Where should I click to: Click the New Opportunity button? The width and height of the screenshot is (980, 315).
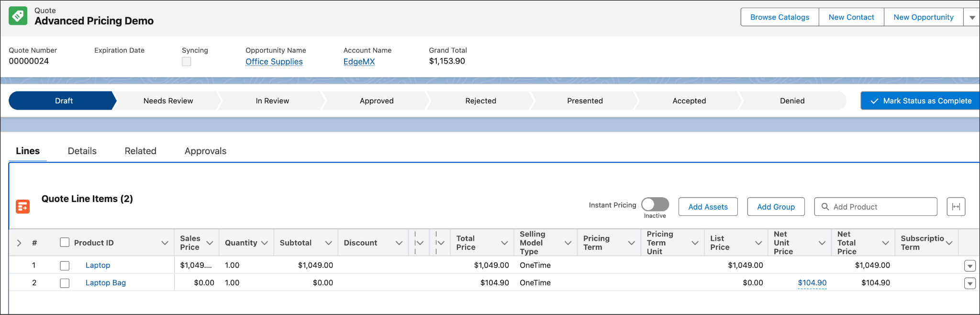[x=924, y=17]
